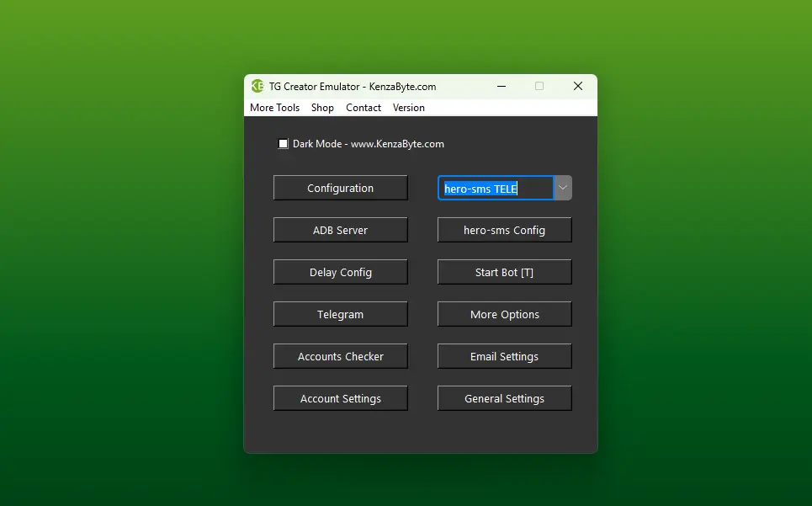
Task: Enable the Dark Mode checkbox
Action: click(284, 143)
